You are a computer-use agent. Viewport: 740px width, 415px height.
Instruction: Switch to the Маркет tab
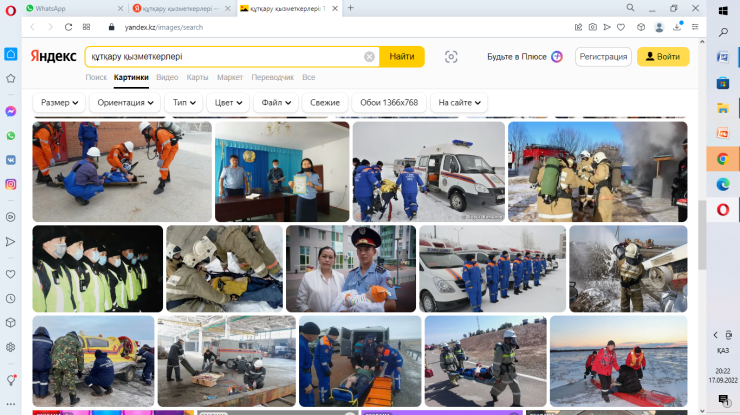coord(230,77)
